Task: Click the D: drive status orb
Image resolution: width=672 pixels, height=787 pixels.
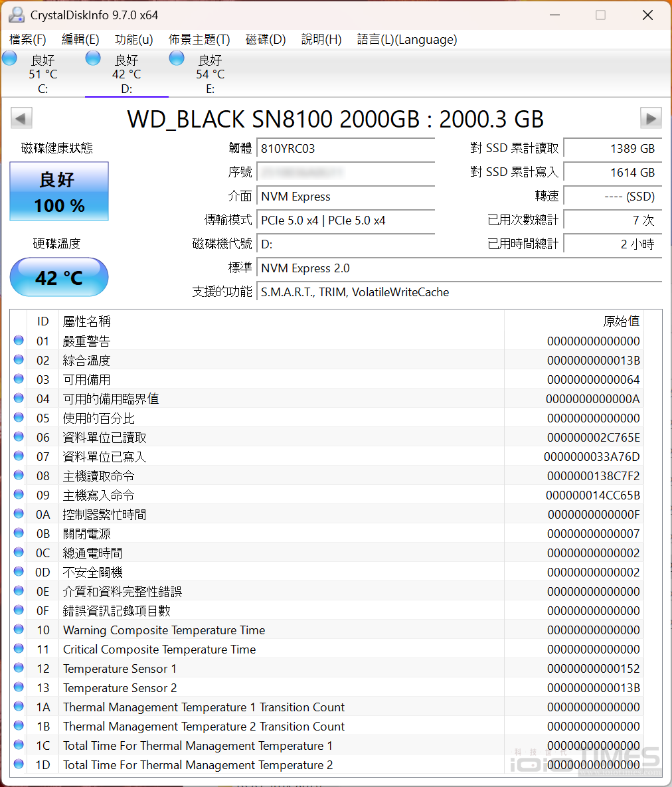Action: 93,58
